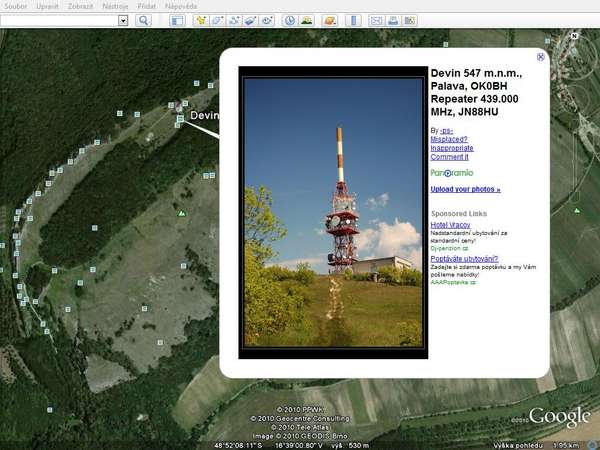Open the Hotel Vracov sponsored link
The image size is (600, 450).
coord(453,225)
